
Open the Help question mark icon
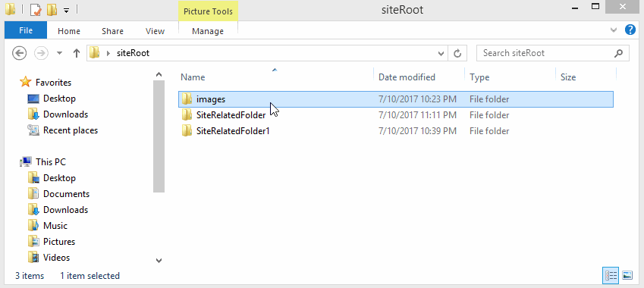coord(630,30)
